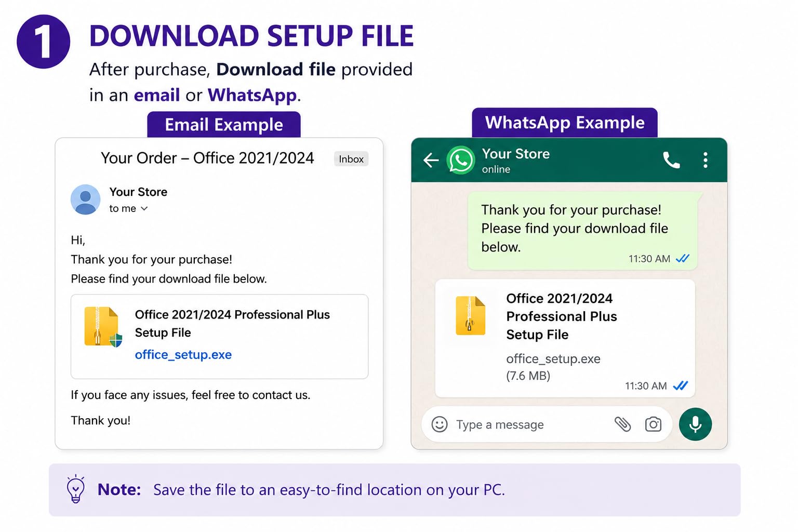Click the read ticks on the file message
Viewport: 798px width, 532px height.
[681, 385]
